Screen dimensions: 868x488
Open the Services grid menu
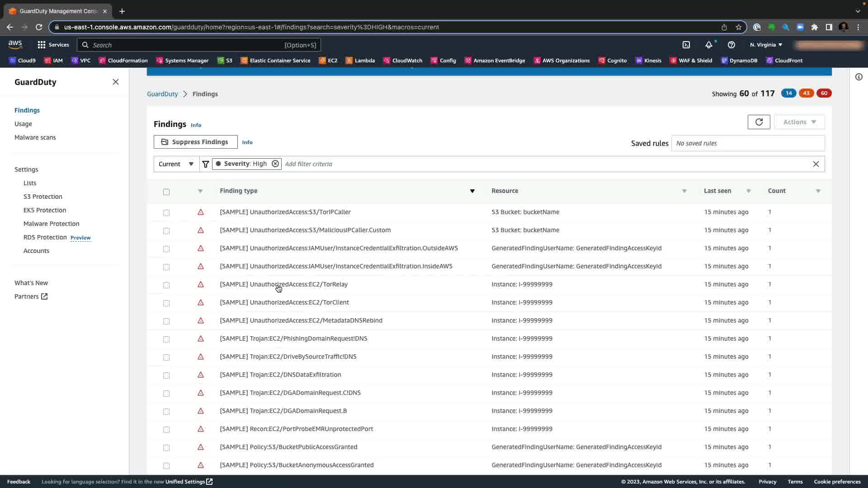[53, 45]
